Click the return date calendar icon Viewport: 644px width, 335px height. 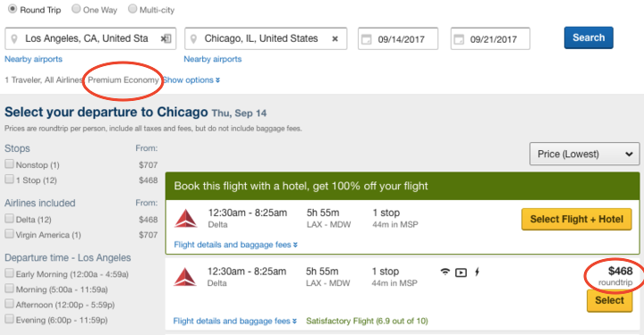point(459,39)
